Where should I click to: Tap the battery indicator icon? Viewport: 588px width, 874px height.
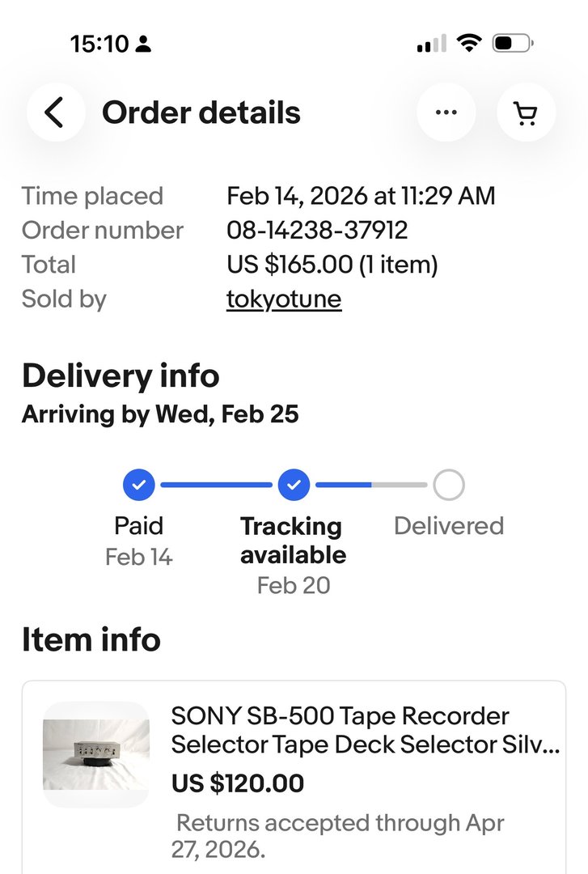[x=513, y=44]
